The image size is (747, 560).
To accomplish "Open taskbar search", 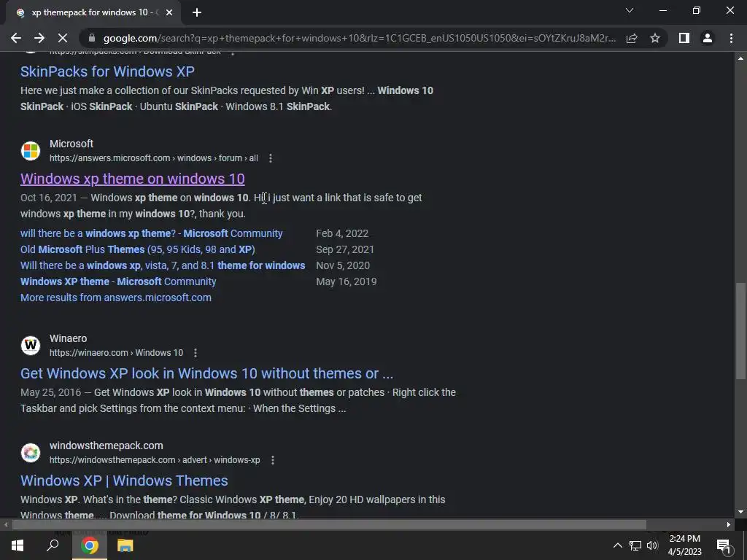I will tap(53, 545).
